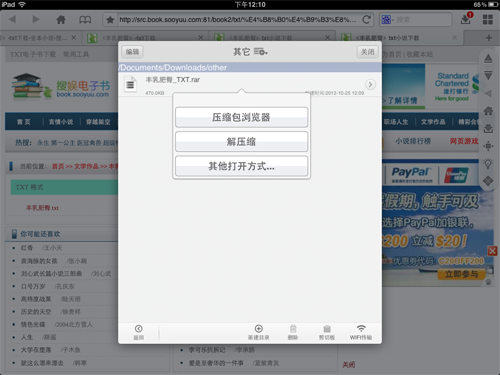
Task: Open the downloads icon with the red badge
Action: click(466, 19)
